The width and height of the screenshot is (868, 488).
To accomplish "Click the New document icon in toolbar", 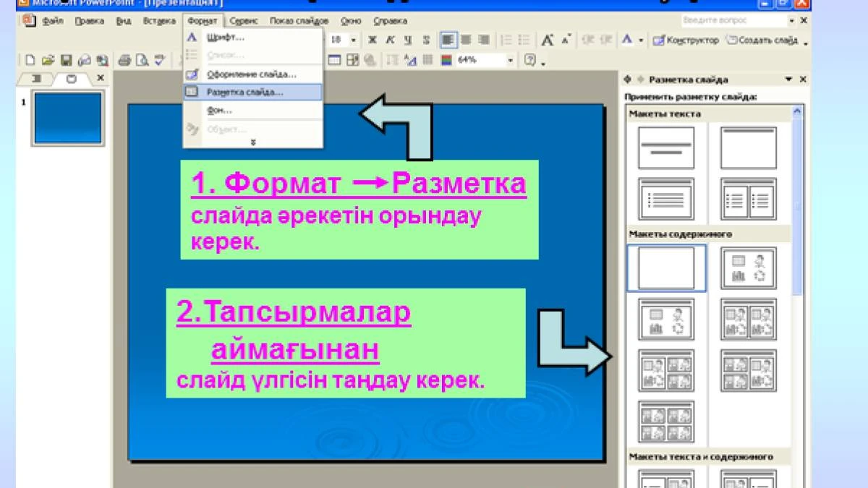I will 30,61.
